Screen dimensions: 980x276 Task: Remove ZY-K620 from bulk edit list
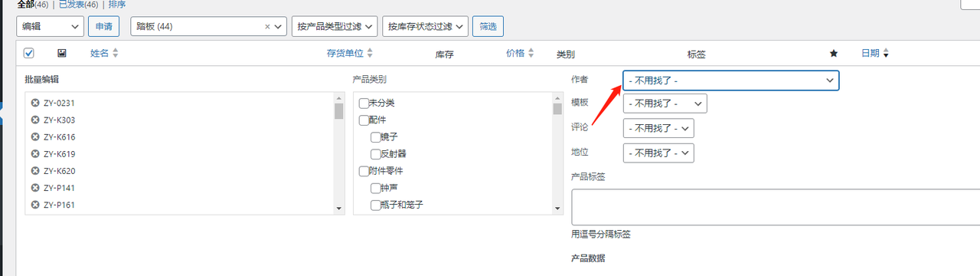(x=35, y=171)
